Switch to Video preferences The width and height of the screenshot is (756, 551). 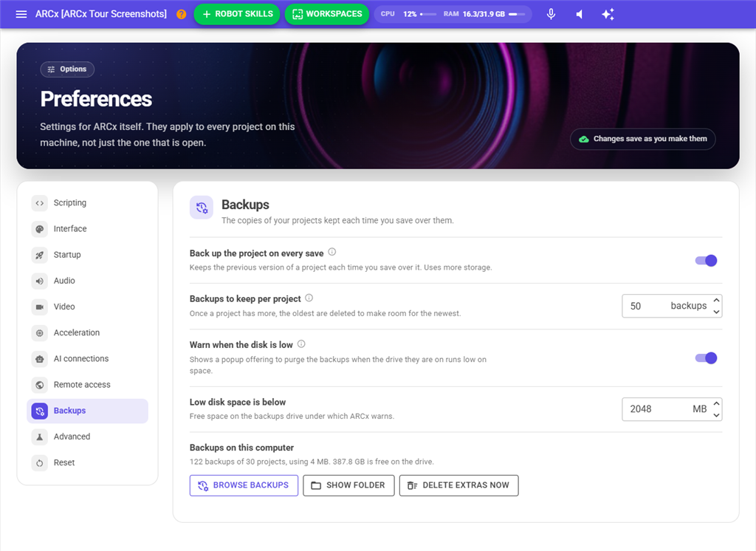(87, 307)
